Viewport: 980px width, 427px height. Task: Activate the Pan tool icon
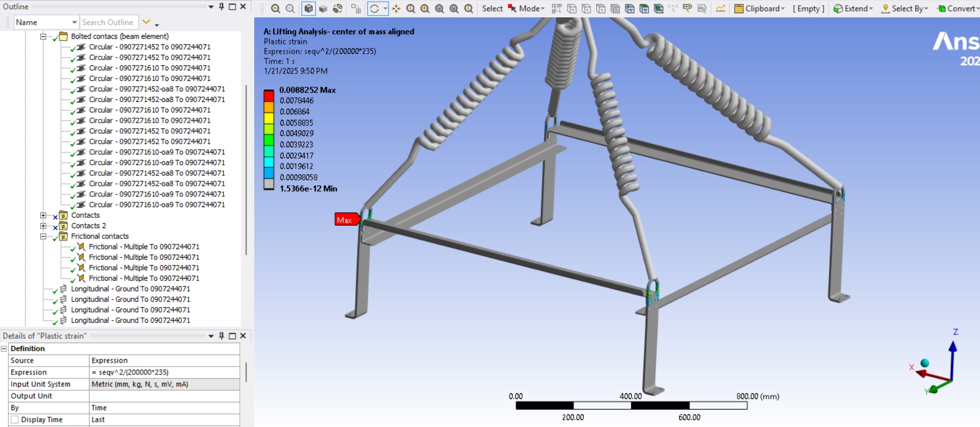click(396, 8)
